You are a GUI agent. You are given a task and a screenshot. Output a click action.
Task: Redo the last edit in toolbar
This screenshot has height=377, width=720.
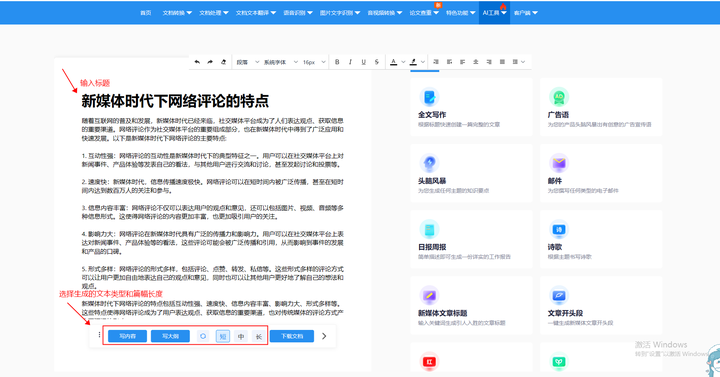(210, 62)
